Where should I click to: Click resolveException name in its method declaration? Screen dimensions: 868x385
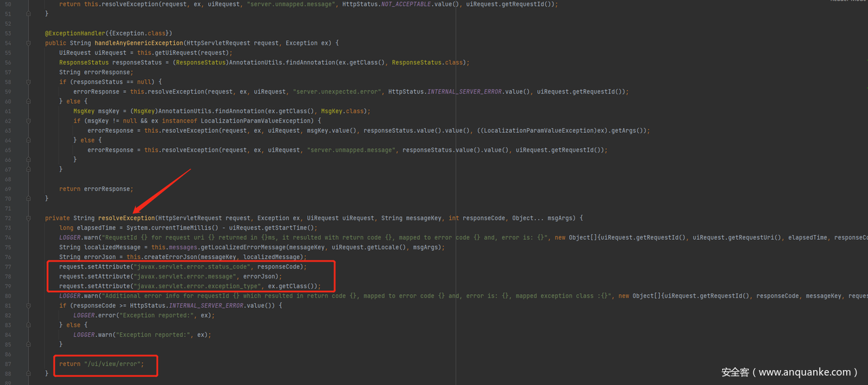[126, 218]
